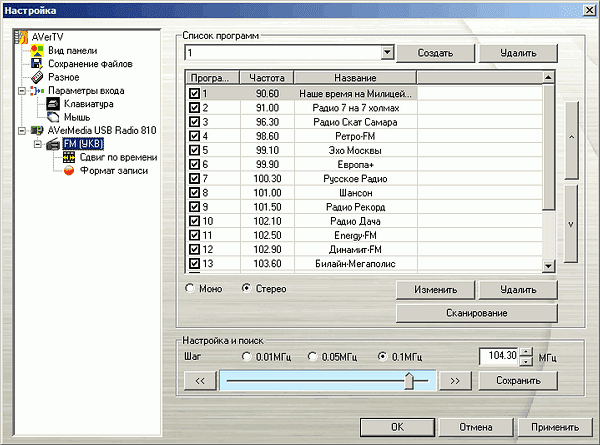The width and height of the screenshot is (600, 445).
Task: Uncheck program 4 Ретро-FM checkbox
Action: click(x=194, y=136)
